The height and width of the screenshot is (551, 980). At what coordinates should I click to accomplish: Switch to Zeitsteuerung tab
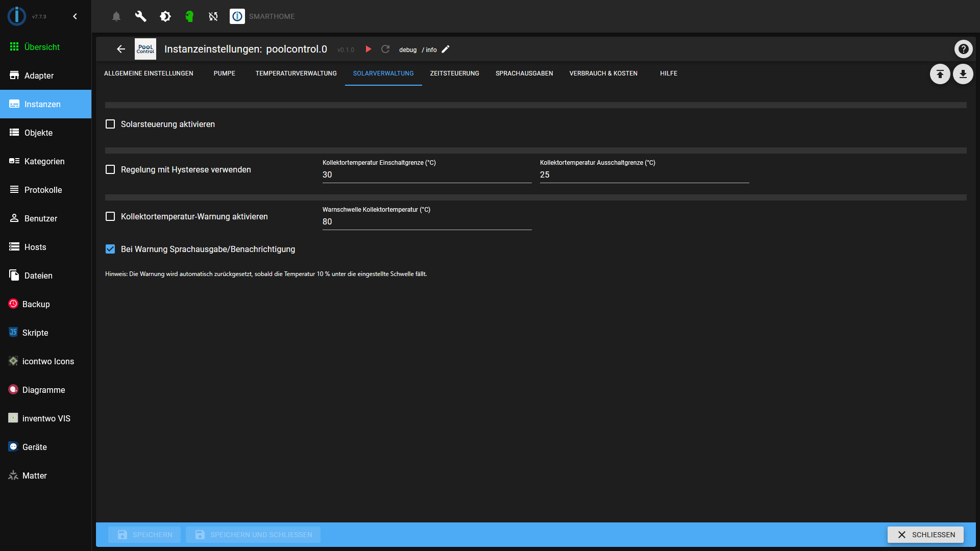coord(454,73)
